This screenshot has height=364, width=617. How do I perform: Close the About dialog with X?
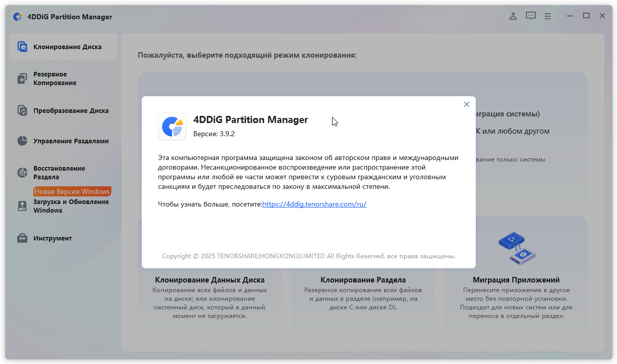(x=466, y=104)
